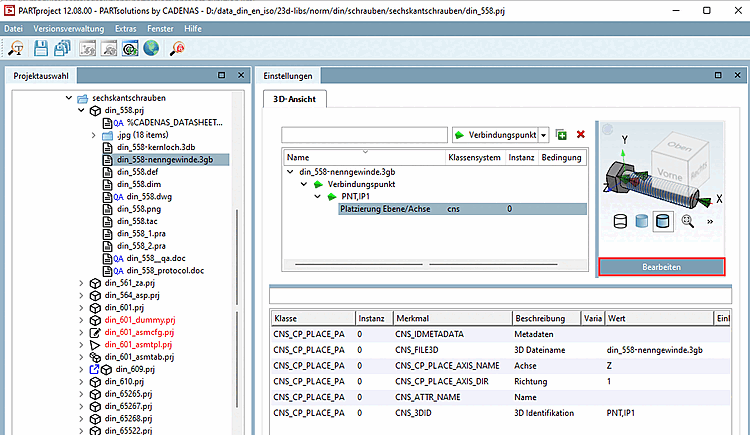The width and height of the screenshot is (750, 435).
Task: Collapse the din_558.prj tree node
Action: (82, 111)
